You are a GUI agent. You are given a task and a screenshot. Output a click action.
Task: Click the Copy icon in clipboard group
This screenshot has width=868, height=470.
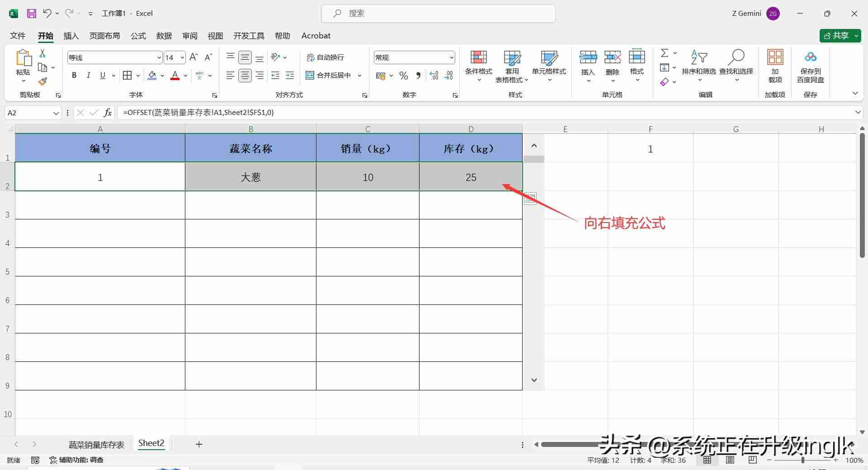(x=42, y=67)
